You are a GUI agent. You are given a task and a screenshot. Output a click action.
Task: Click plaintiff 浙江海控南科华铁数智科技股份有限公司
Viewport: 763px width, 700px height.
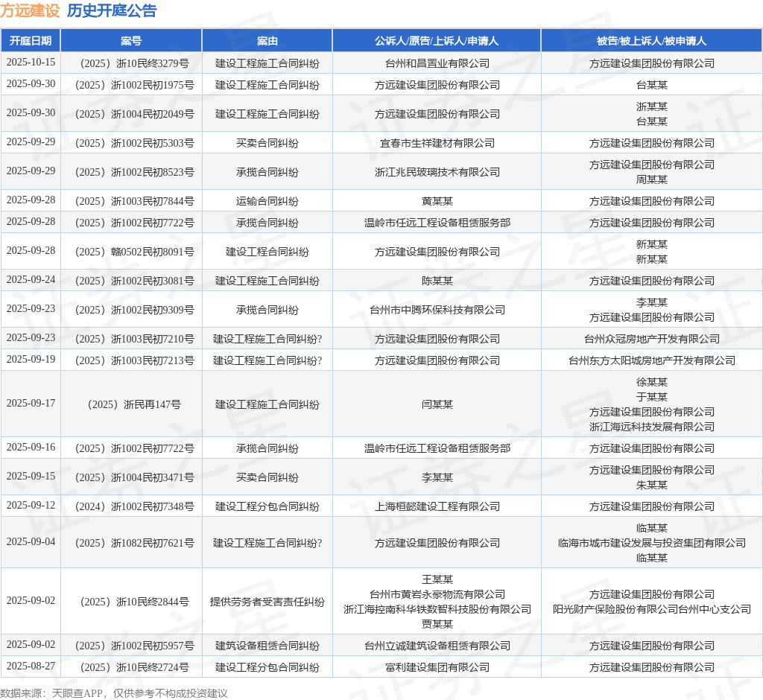point(437,609)
